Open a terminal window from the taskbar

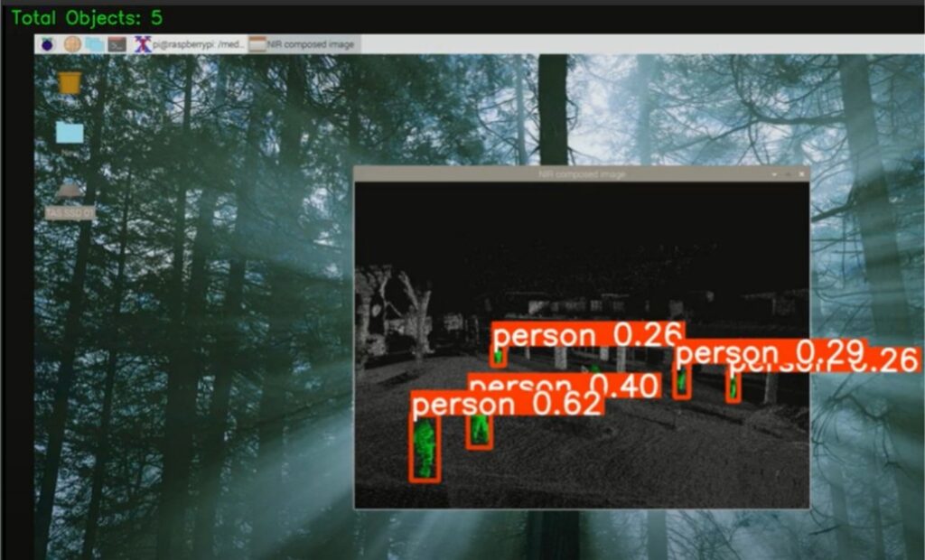point(117,43)
